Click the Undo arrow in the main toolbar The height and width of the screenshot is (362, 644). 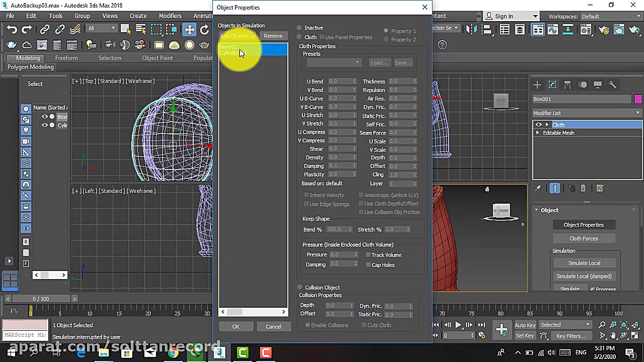[12, 30]
